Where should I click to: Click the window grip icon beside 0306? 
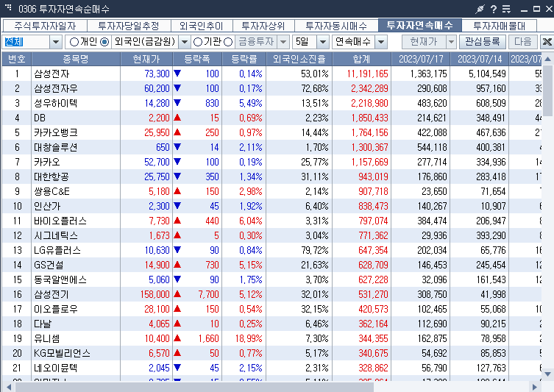pos(9,7)
